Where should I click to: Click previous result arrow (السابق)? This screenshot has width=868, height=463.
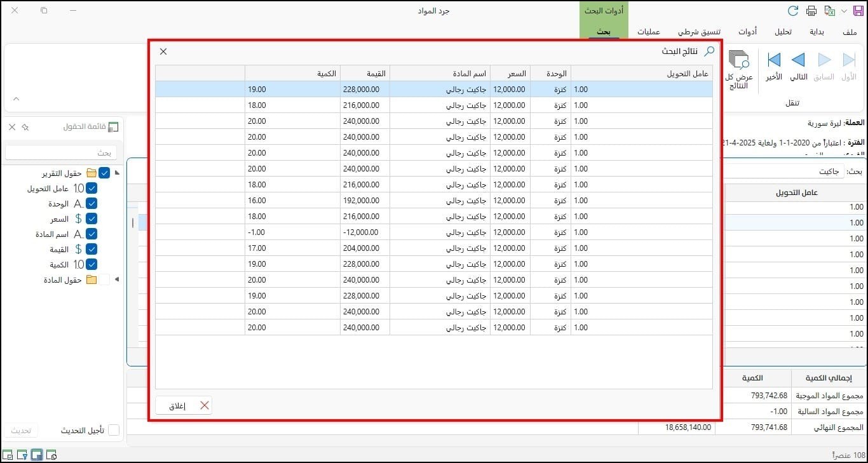[824, 67]
